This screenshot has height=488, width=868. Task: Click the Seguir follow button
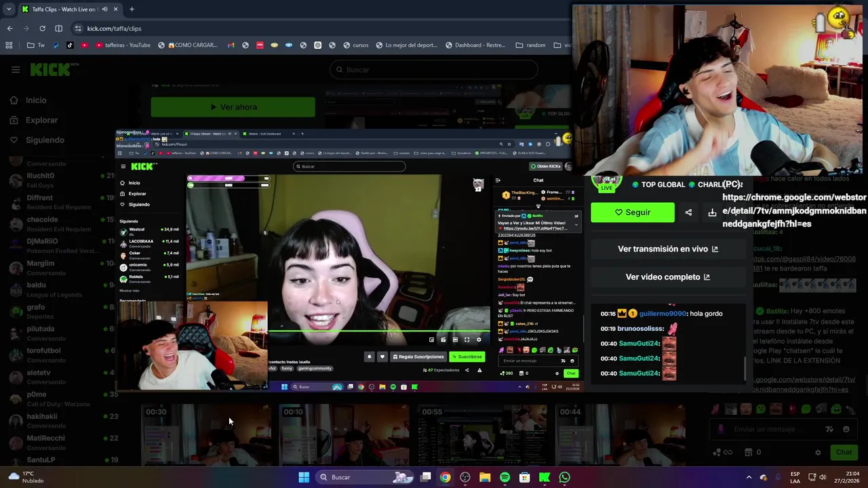coord(633,212)
